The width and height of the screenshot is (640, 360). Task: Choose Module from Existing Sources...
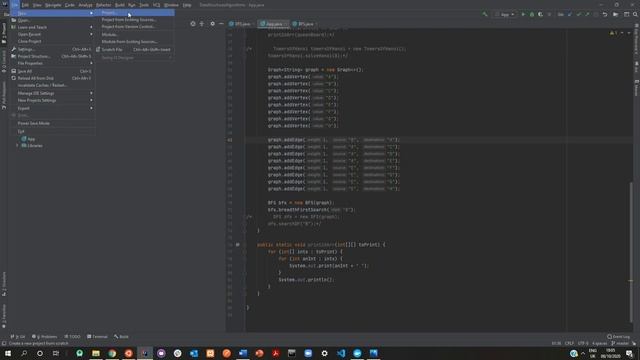point(135,42)
